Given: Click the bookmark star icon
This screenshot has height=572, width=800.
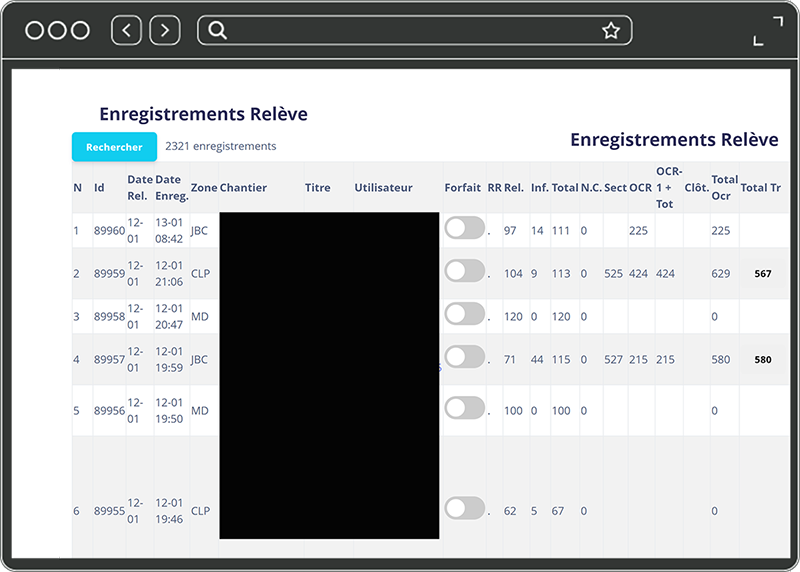Looking at the screenshot, I should 611,31.
